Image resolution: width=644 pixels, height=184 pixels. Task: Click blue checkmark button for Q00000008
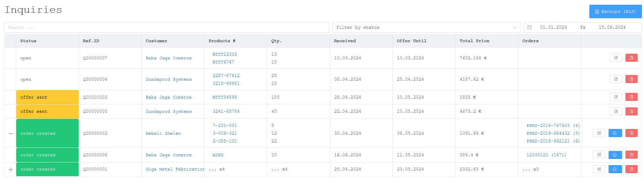[615, 155]
